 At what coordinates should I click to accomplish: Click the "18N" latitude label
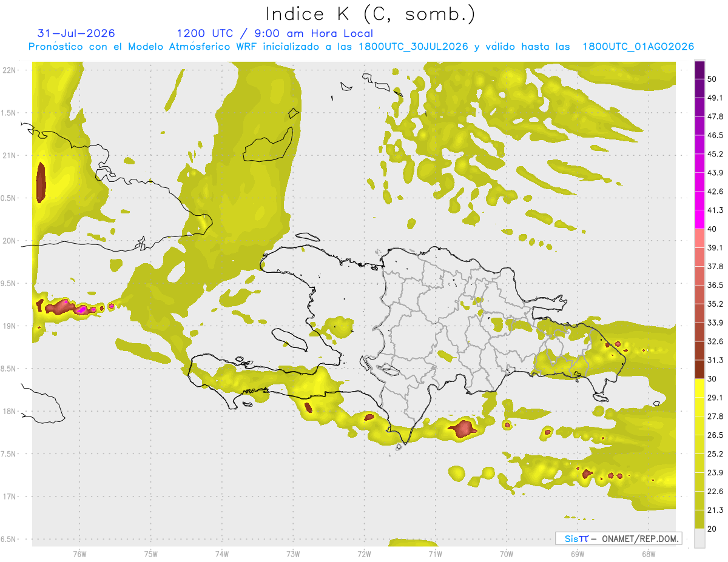click(10, 412)
